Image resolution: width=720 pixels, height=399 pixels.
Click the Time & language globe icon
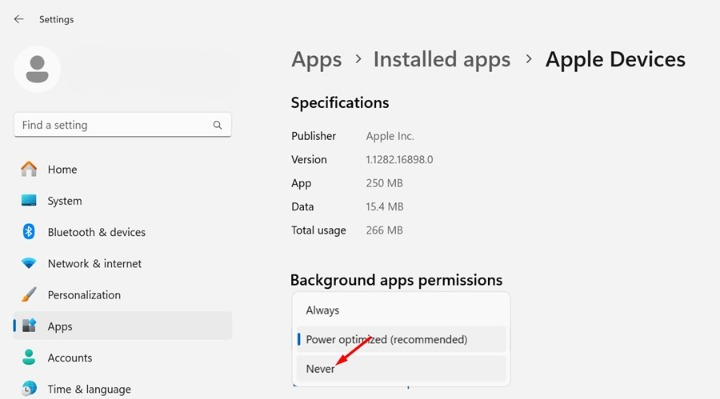pos(28,388)
